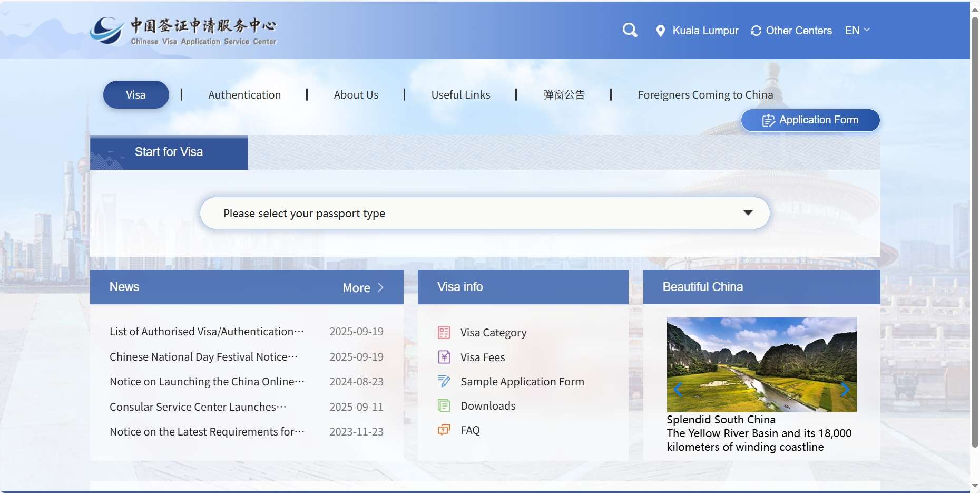Open More news items
This screenshot has height=493, width=980.
tap(363, 288)
